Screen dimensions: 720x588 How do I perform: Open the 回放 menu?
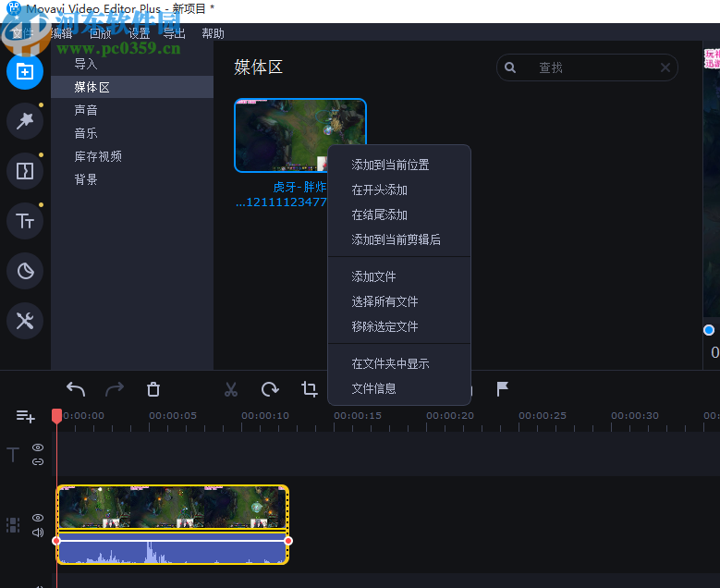click(x=100, y=33)
